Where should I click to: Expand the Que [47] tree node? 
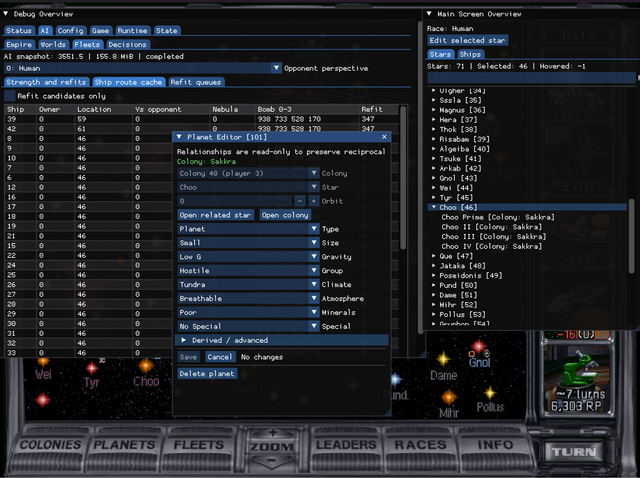[434, 256]
